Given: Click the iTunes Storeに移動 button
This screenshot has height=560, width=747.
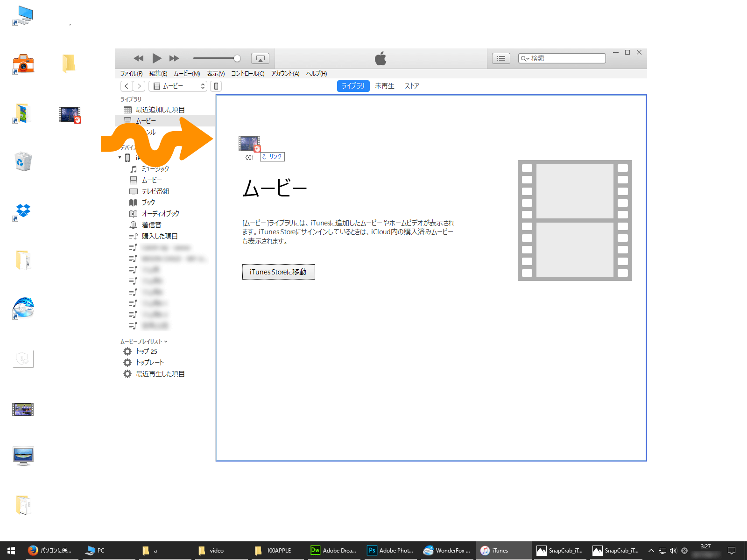Looking at the screenshot, I should point(278,272).
